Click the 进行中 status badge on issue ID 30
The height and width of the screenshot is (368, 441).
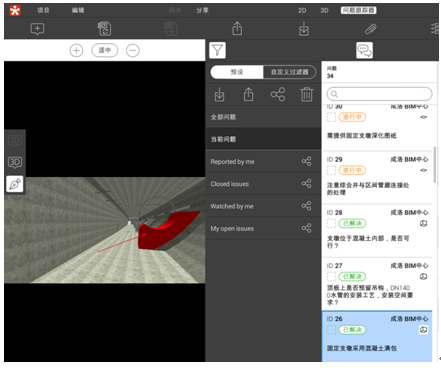352,117
